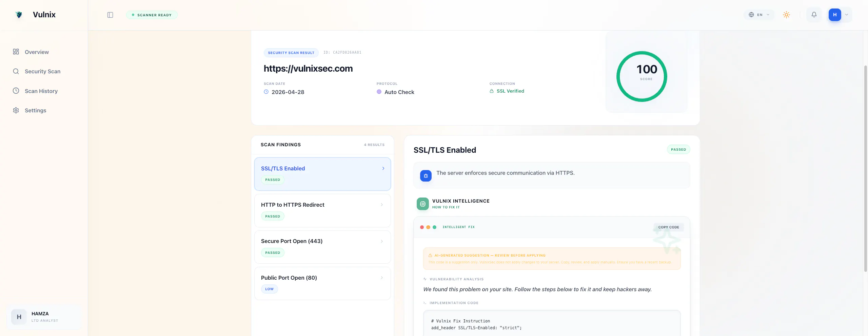Viewport: 868px width, 336px height.
Task: Click the red dot in code window
Action: pos(422,227)
